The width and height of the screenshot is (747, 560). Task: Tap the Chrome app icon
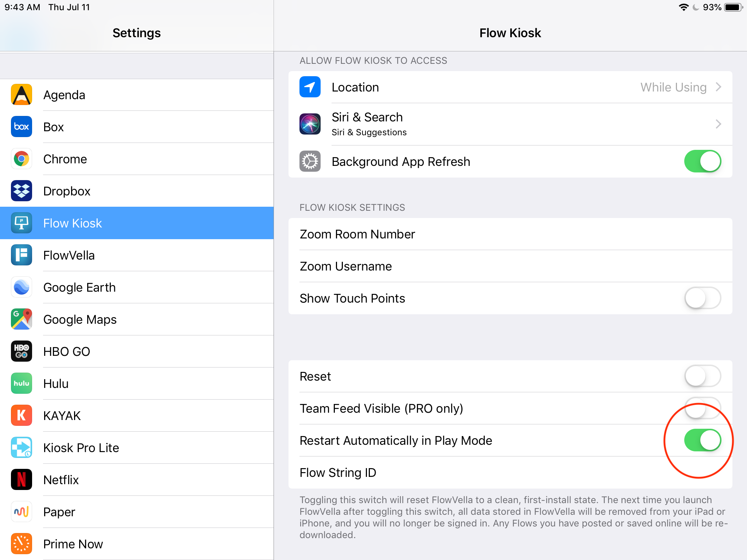click(22, 159)
